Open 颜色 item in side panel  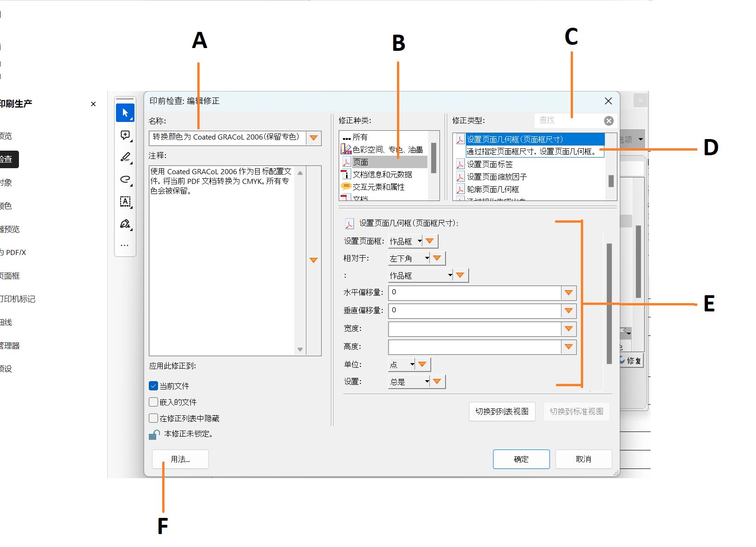[x=6, y=206]
